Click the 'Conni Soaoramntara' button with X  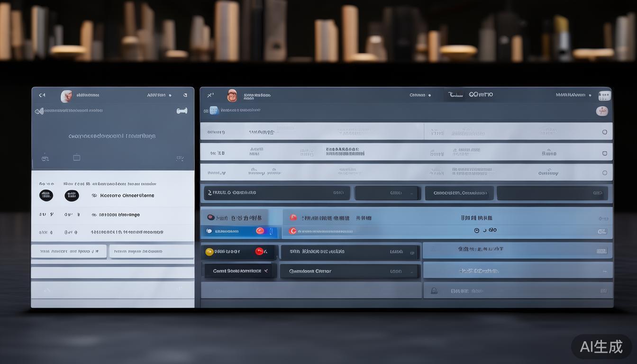click(240, 271)
